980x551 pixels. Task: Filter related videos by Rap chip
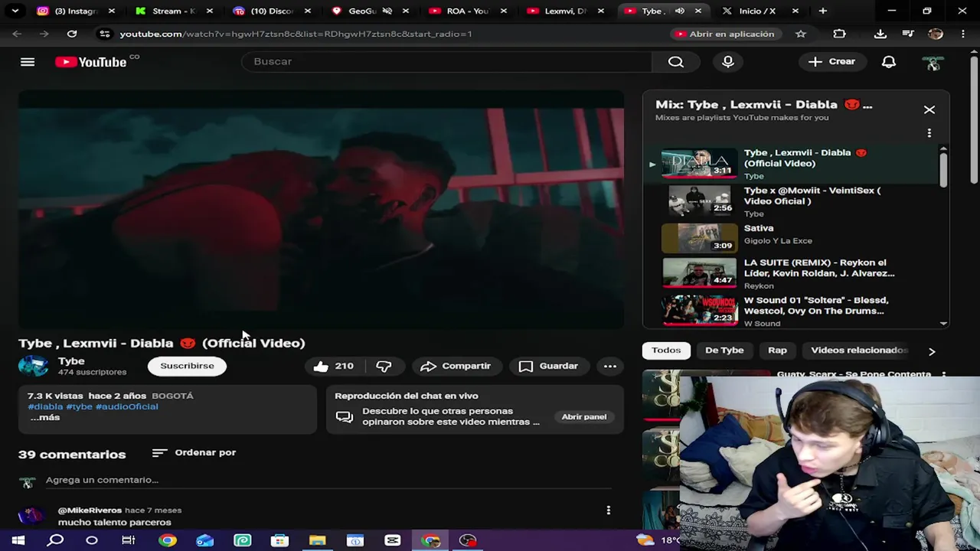click(777, 350)
